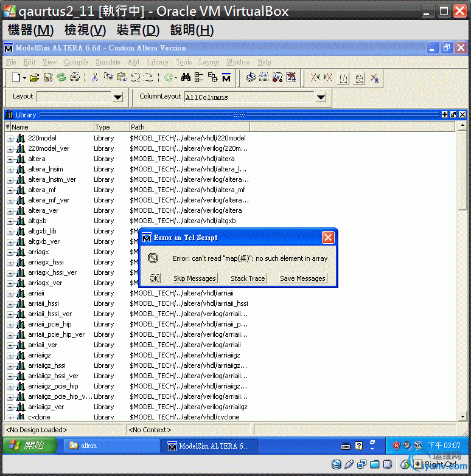Click the Undo arrow icon
471x476 pixels.
click(135, 77)
